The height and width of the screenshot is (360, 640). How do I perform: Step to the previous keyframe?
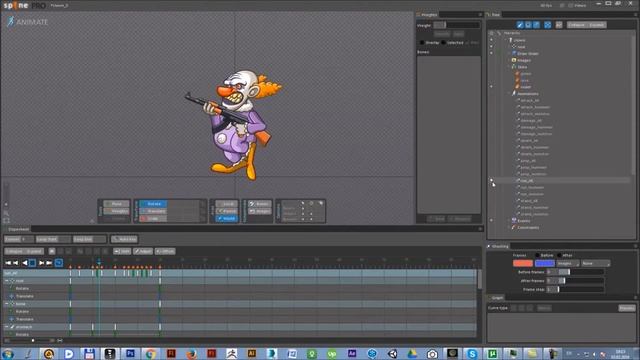coord(16,263)
